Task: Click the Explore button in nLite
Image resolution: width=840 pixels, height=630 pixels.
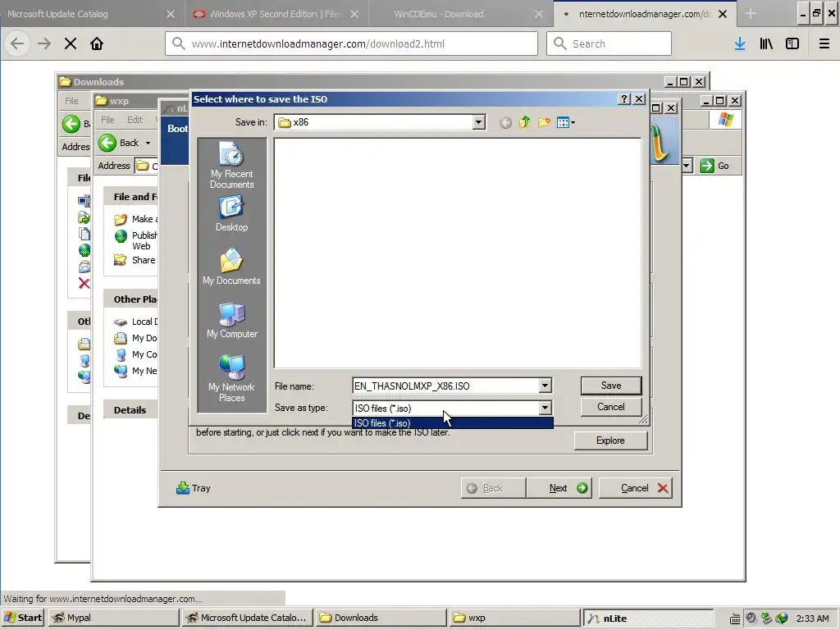Action: 610,441
